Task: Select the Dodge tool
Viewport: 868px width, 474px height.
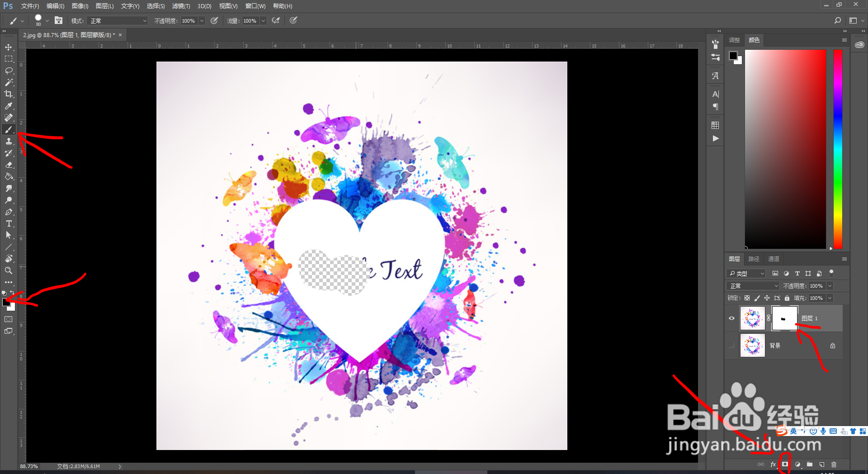Action: [x=9, y=200]
